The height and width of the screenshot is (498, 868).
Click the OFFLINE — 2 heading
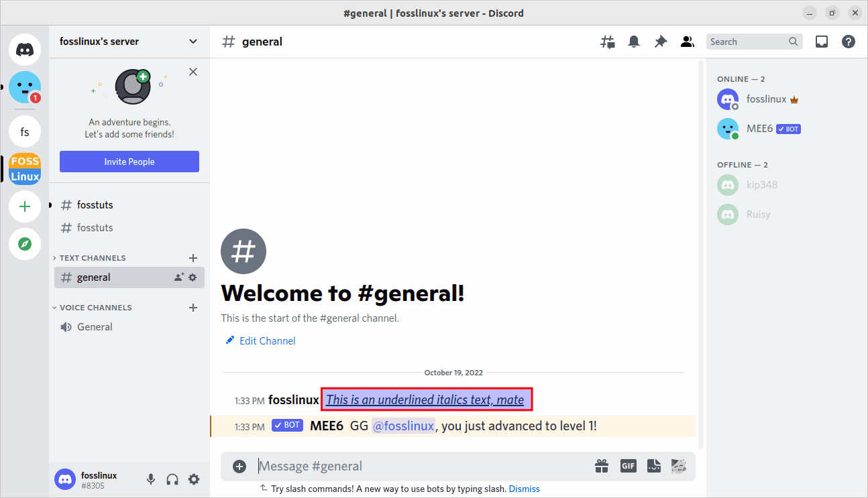[x=743, y=165]
